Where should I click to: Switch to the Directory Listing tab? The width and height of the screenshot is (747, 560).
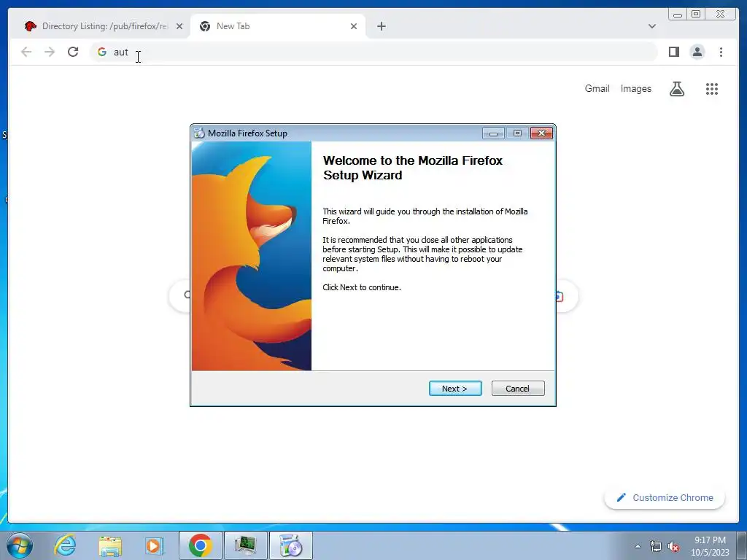104,26
